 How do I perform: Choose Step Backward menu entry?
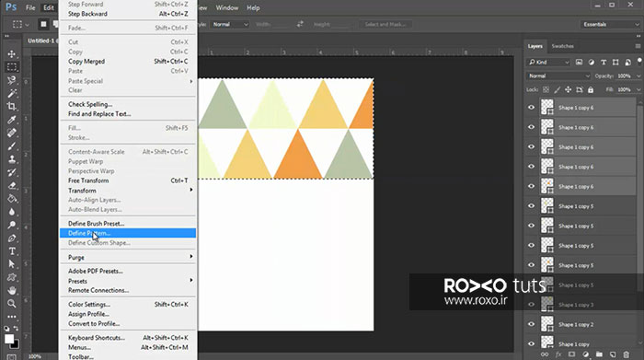point(128,14)
